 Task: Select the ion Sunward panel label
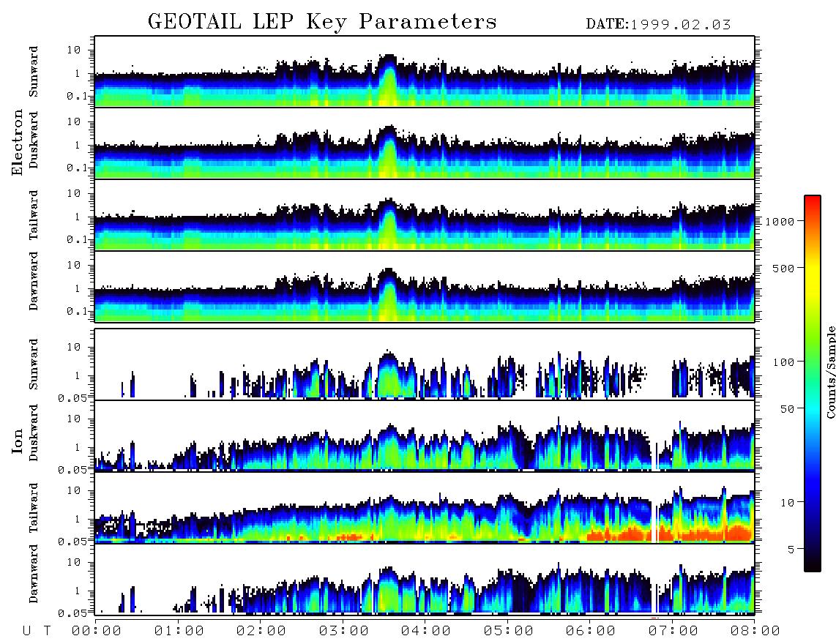click(34, 364)
